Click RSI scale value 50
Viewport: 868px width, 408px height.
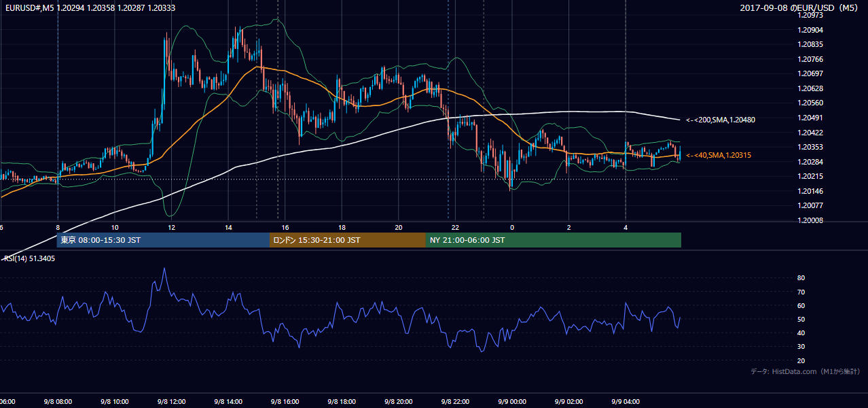point(801,319)
